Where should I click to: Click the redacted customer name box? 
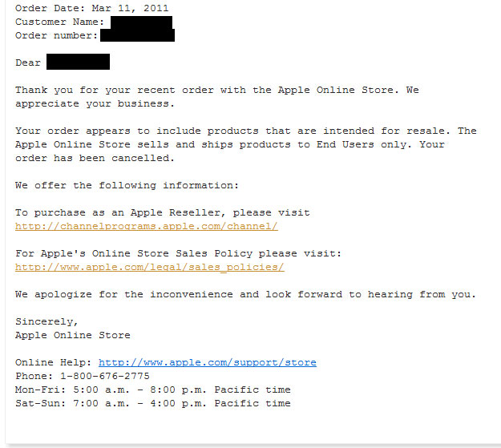pos(140,22)
